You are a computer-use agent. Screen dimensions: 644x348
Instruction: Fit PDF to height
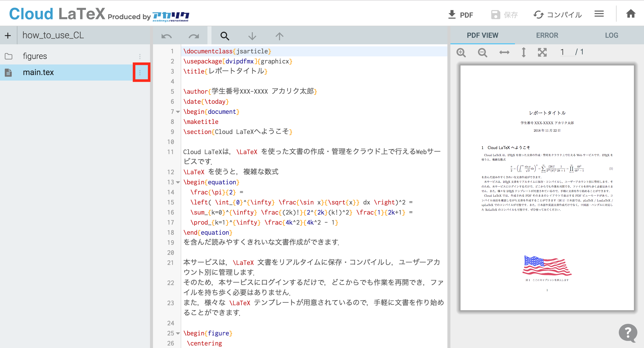point(524,52)
